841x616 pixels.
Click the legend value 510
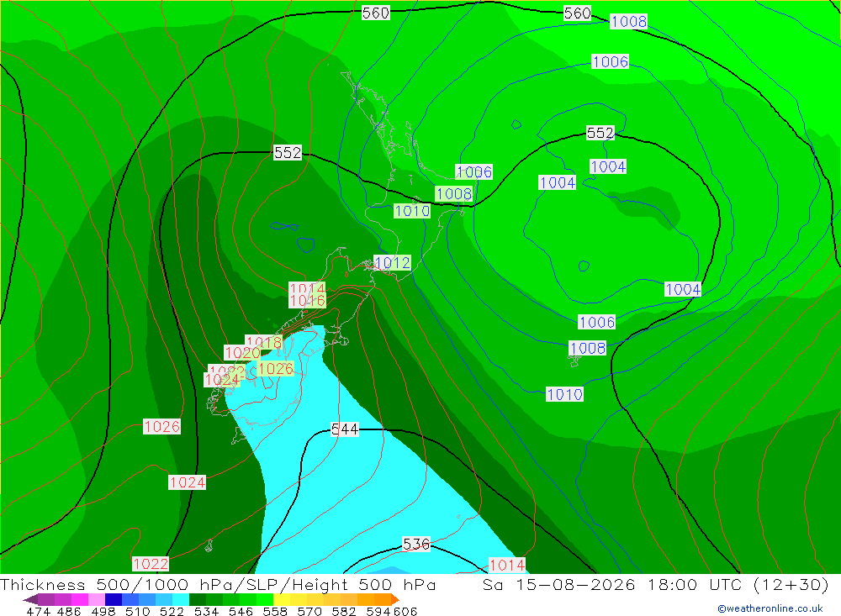[138, 611]
